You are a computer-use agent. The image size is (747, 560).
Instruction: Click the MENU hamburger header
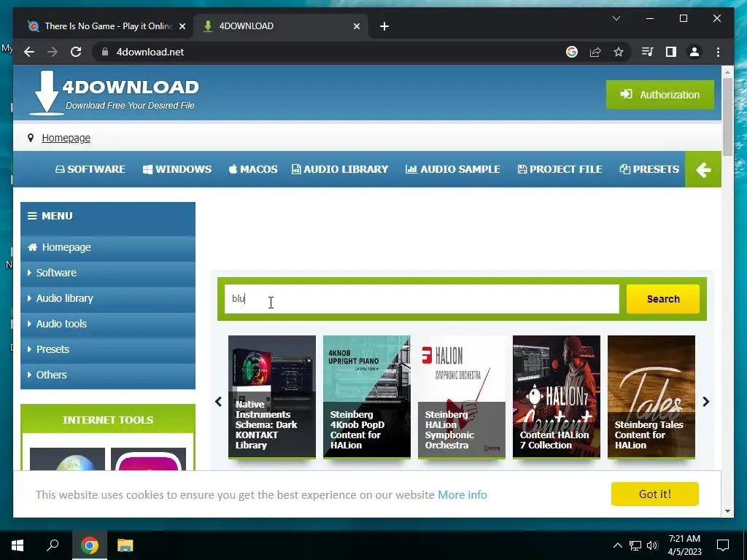pos(108,216)
